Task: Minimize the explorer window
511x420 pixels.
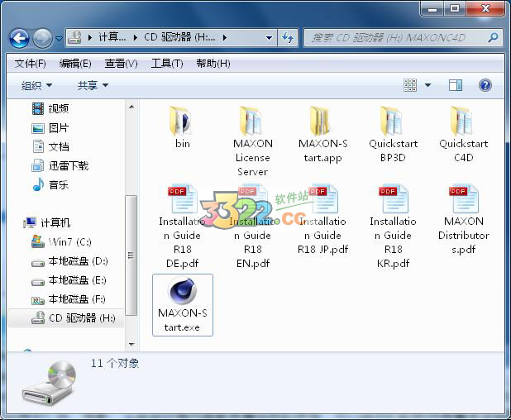Action: 432,8
